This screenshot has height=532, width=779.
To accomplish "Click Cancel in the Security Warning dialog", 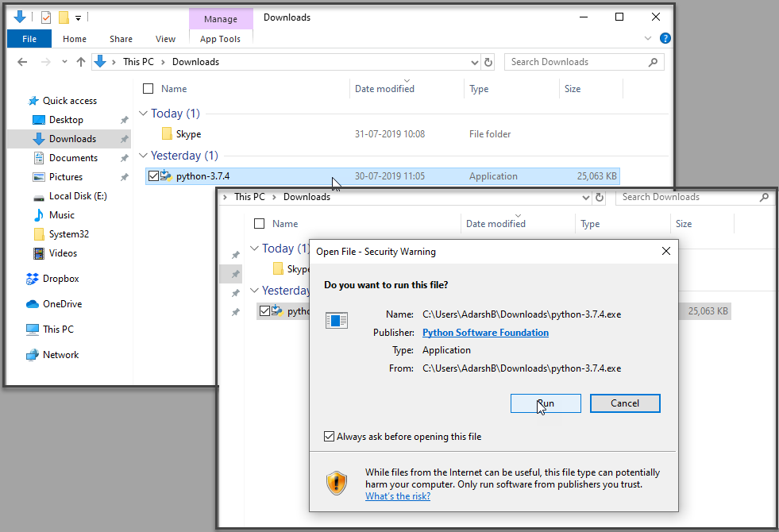I will point(625,403).
